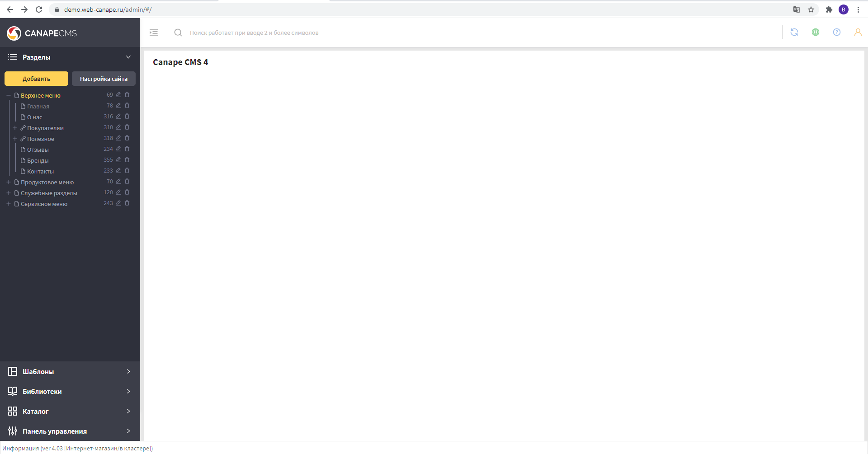Collapse the Верхнее меню tree node

(9, 96)
